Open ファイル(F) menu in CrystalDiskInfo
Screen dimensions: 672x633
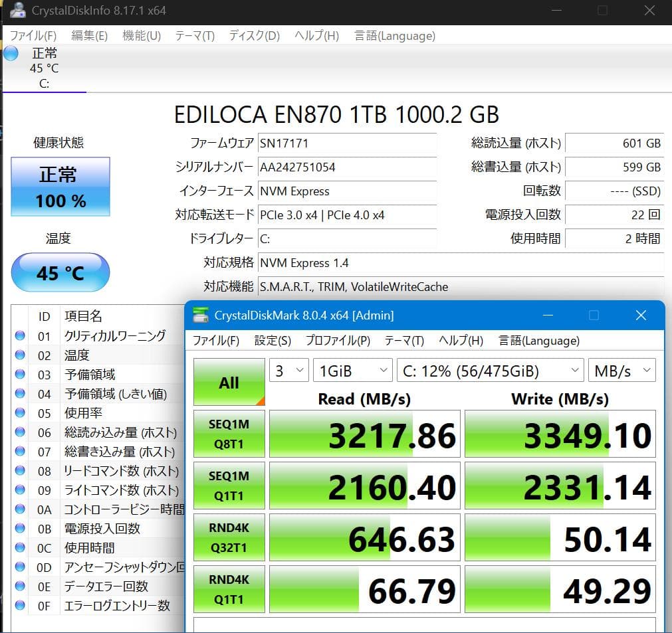pos(33,36)
